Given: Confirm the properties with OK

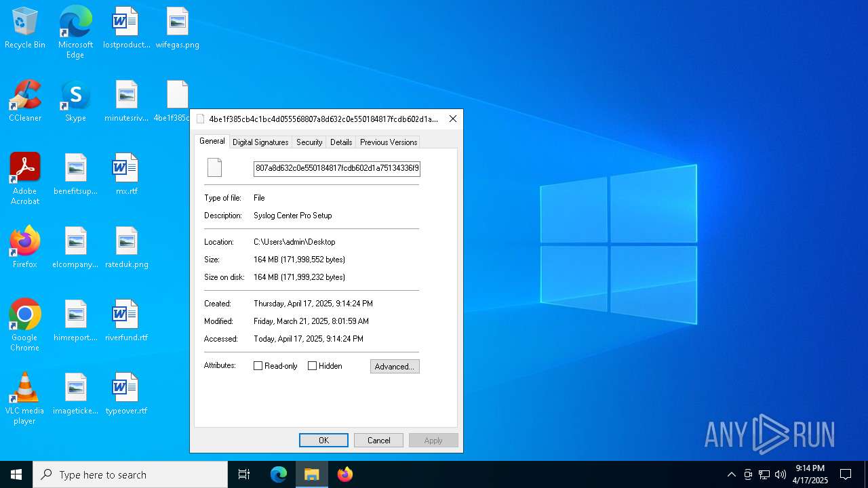Looking at the screenshot, I should (x=323, y=441).
